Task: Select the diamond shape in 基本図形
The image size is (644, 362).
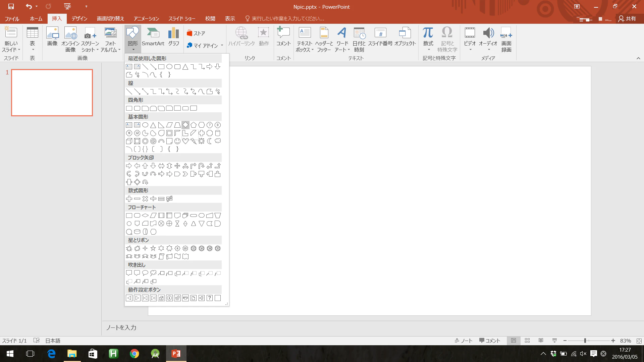Action: point(185,125)
